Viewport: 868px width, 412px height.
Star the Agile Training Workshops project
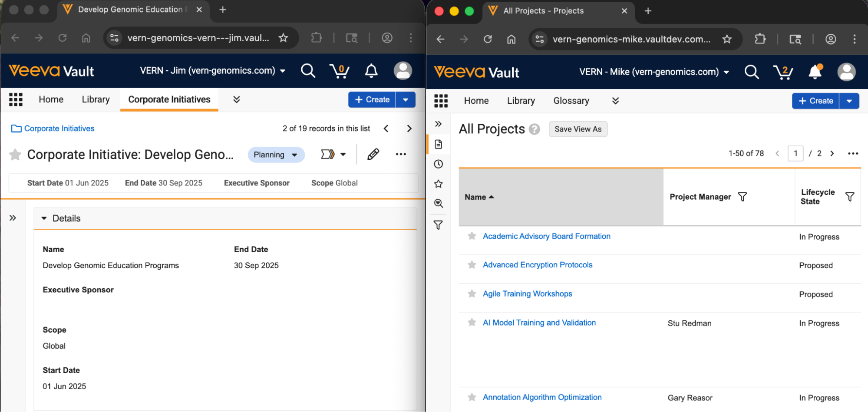click(472, 294)
